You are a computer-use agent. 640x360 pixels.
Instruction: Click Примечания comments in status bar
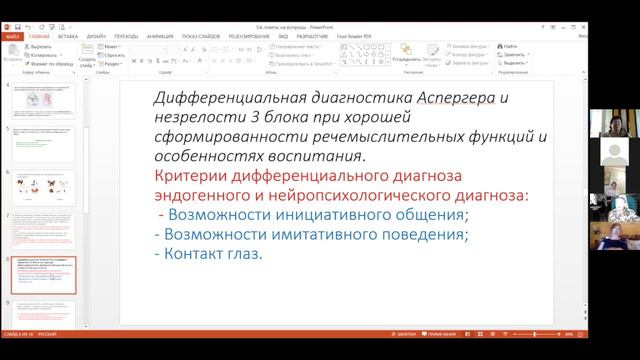click(x=439, y=334)
